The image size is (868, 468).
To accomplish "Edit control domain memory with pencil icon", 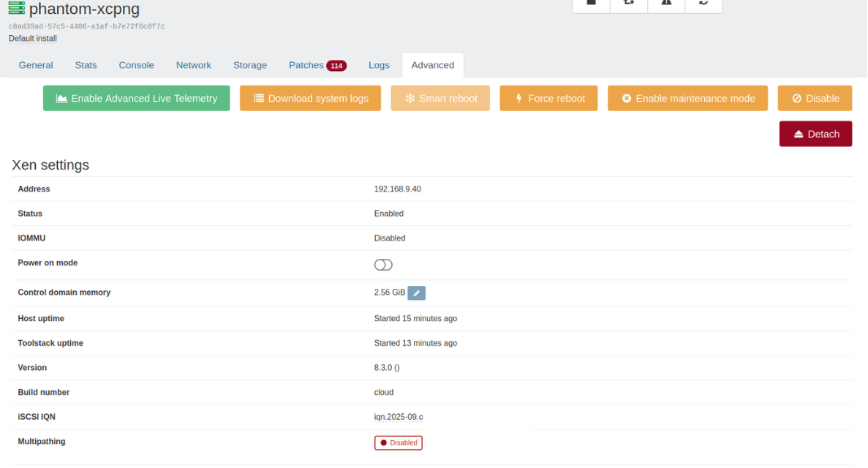I will (416, 293).
